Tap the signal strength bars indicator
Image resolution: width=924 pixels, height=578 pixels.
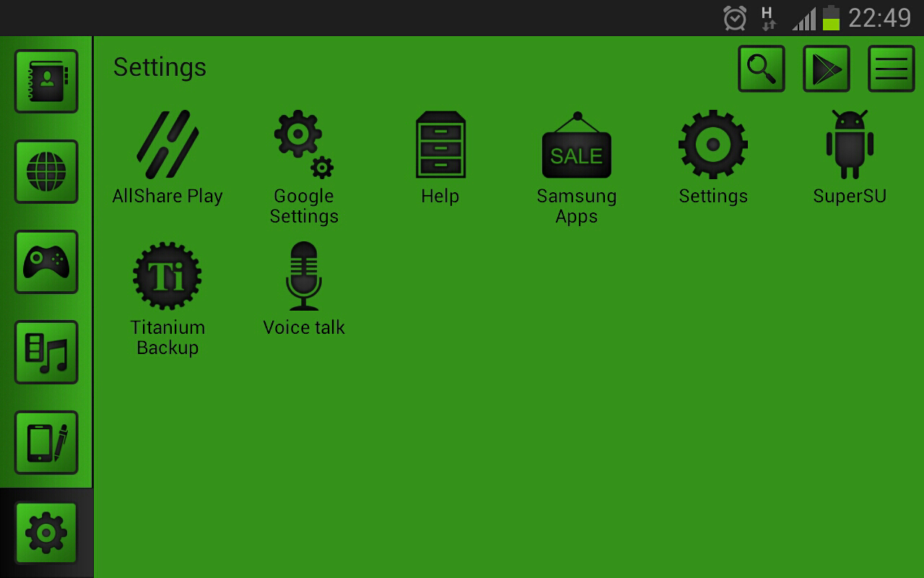(804, 19)
